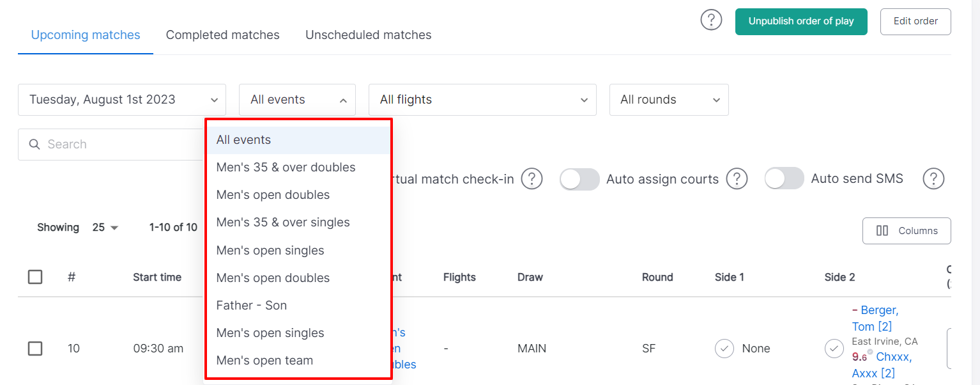Click the Side 2 check circle icon in row 10
This screenshot has height=385, width=980.
834,349
